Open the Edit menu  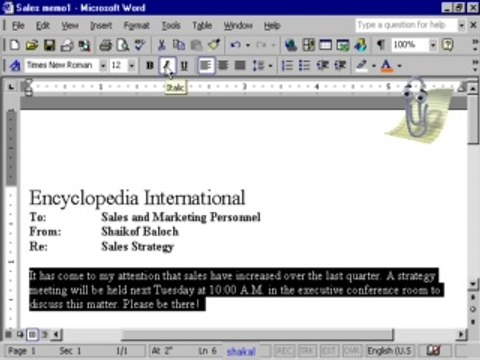click(x=43, y=25)
